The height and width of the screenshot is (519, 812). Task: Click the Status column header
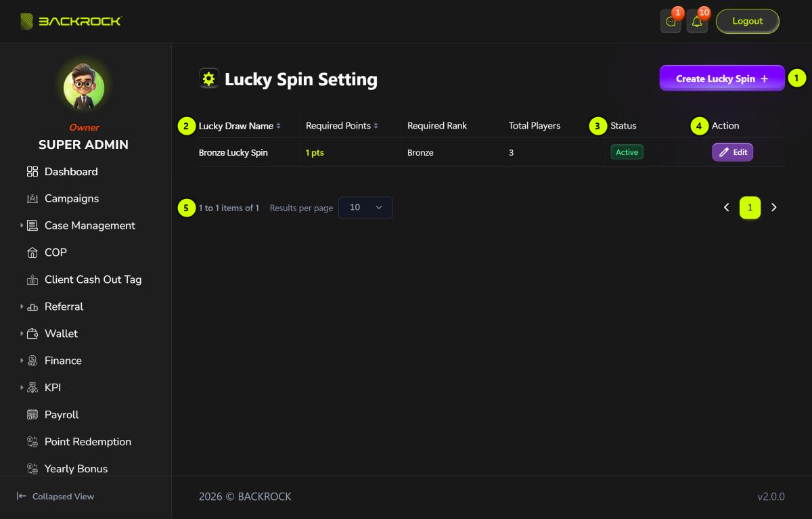click(623, 126)
